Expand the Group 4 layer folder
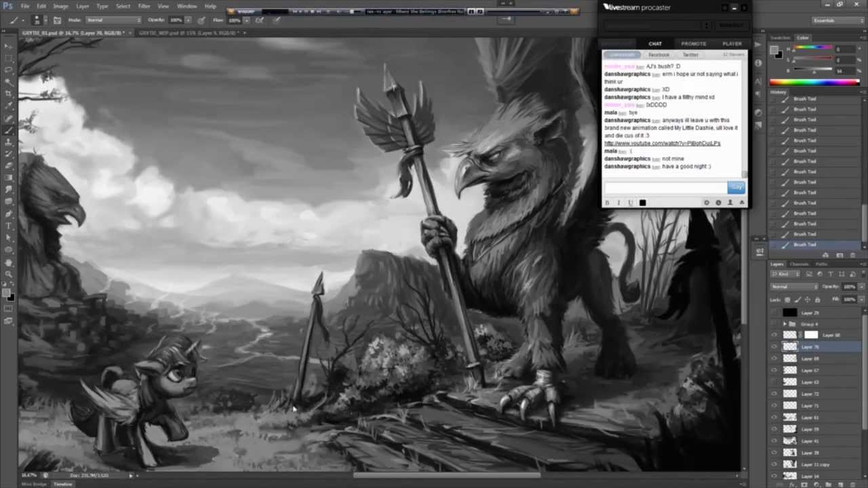 coord(785,324)
